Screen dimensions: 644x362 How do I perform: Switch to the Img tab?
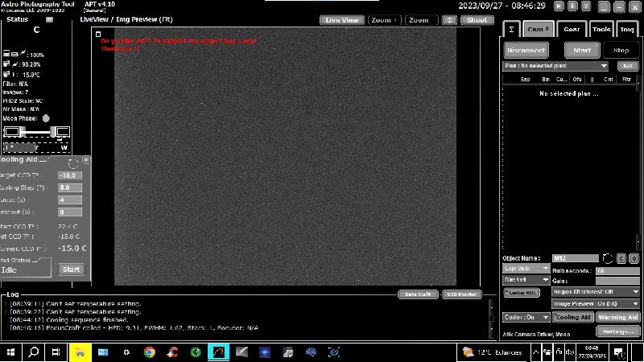point(627,29)
